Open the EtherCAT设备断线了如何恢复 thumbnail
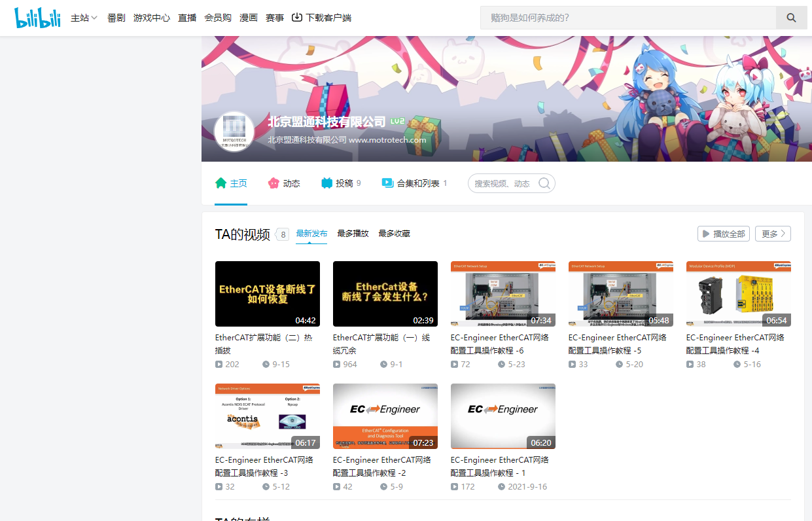 pyautogui.click(x=268, y=294)
